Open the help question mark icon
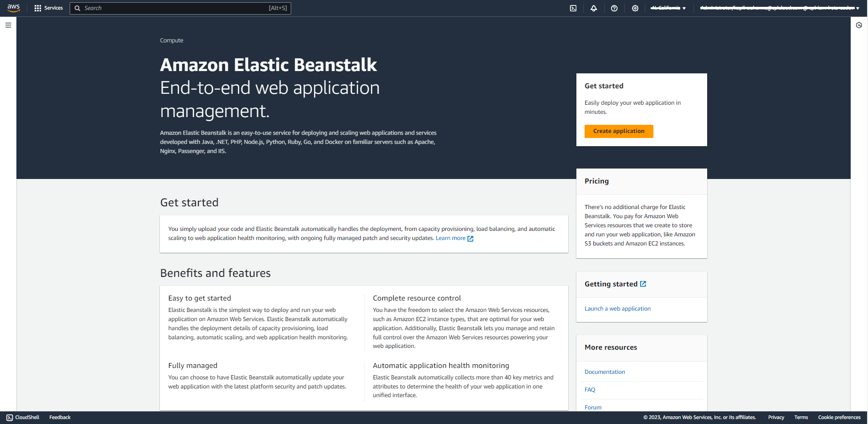The height and width of the screenshot is (424, 868). [x=614, y=8]
